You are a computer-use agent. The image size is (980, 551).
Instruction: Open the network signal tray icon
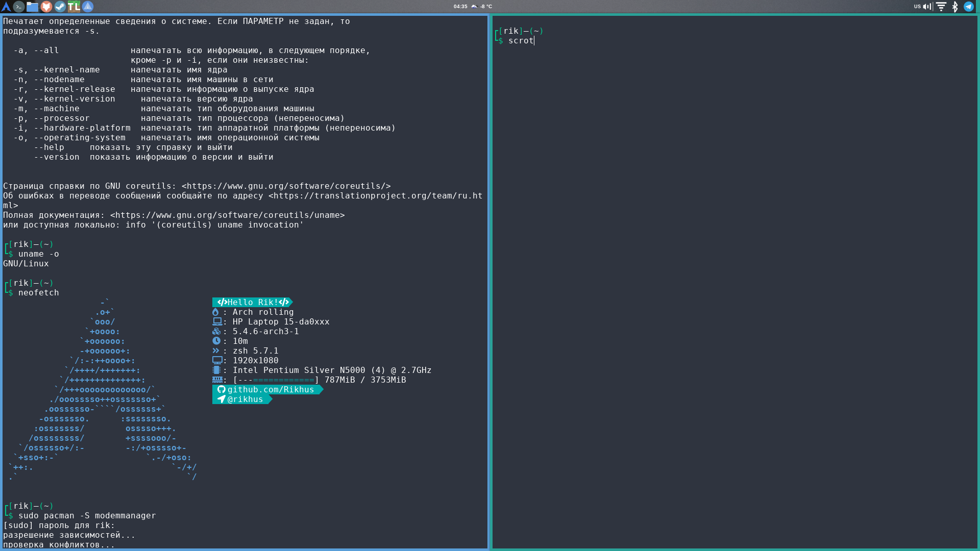(941, 7)
